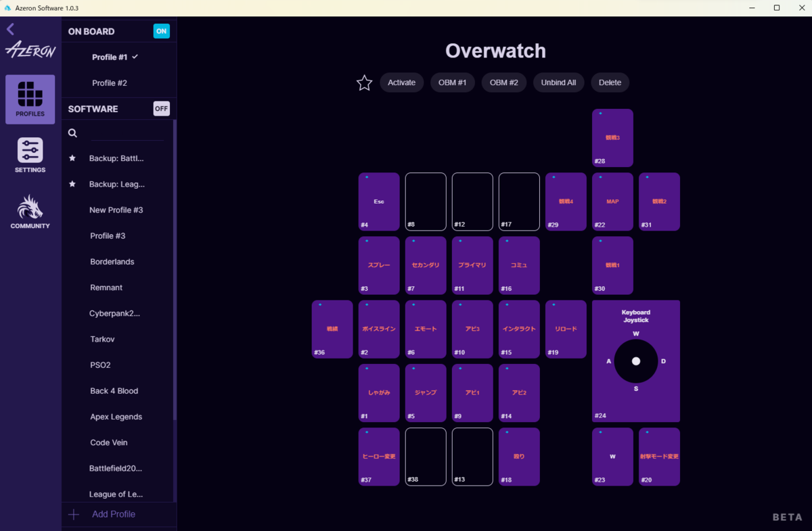812x531 pixels.
Task: Select the スプレー key #3
Action: pyautogui.click(x=379, y=265)
